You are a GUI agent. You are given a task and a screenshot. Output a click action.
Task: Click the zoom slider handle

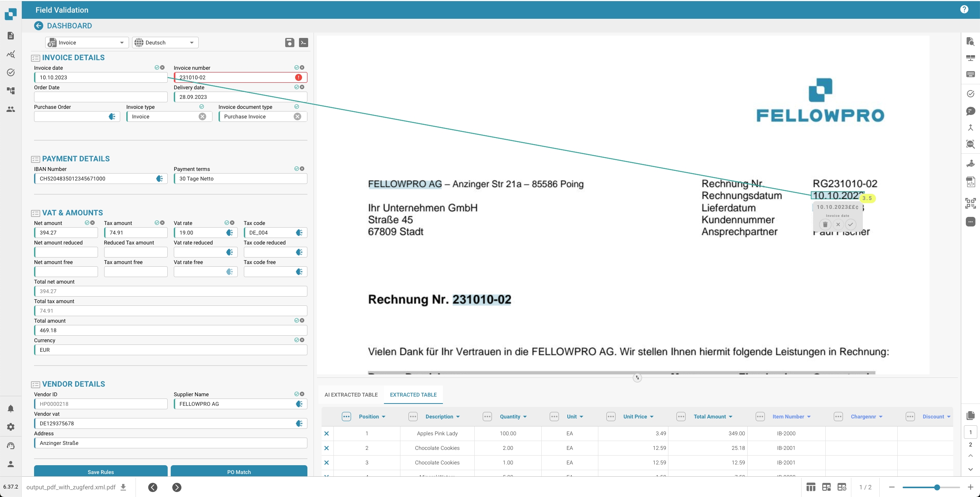point(937,487)
